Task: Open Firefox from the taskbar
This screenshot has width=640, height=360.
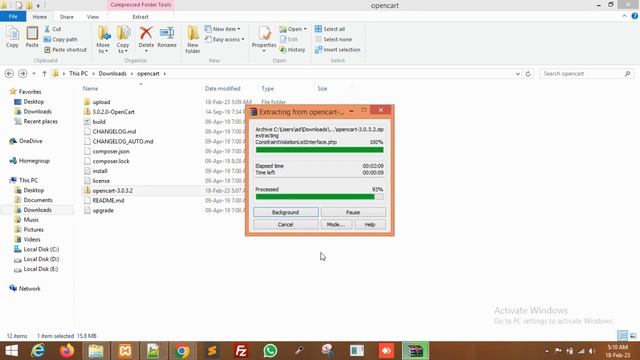Action: pyautogui.click(x=67, y=351)
